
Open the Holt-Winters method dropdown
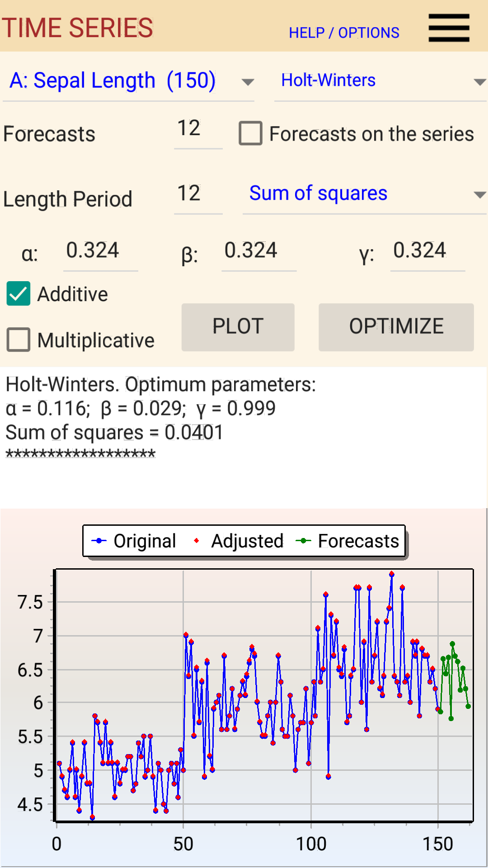pyautogui.click(x=380, y=81)
